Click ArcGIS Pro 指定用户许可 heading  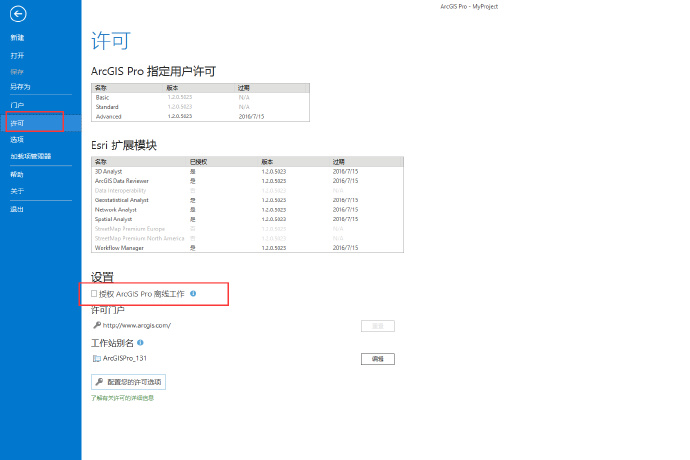(153, 71)
